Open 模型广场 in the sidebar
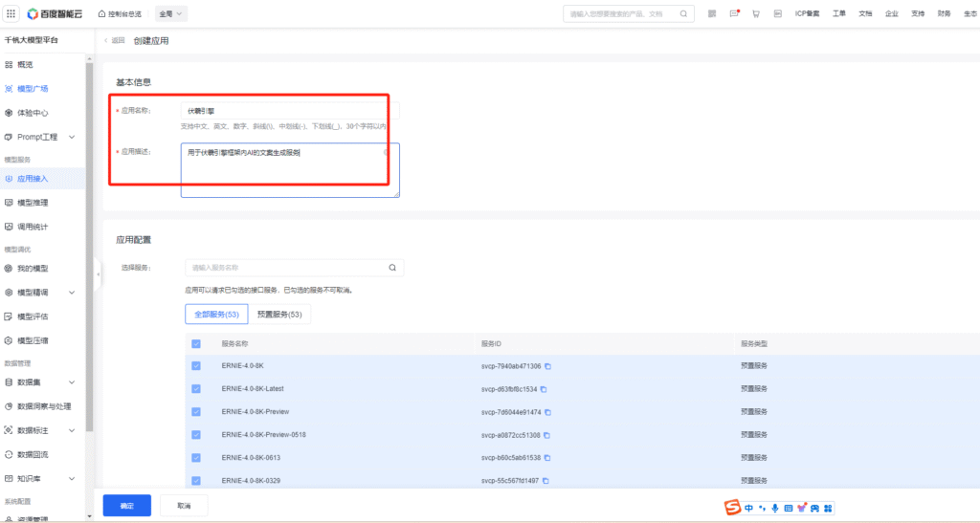The height and width of the screenshot is (523, 980). (33, 88)
